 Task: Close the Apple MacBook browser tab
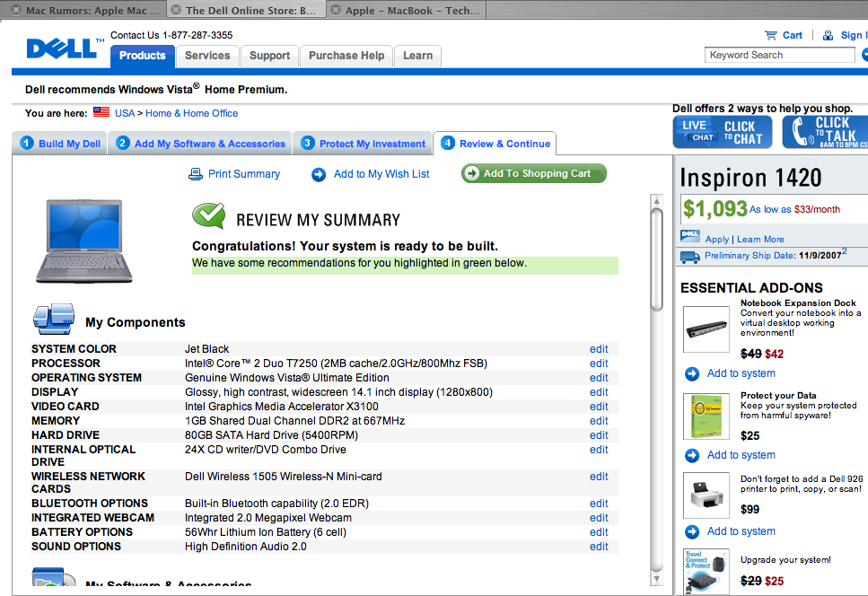[x=336, y=10]
